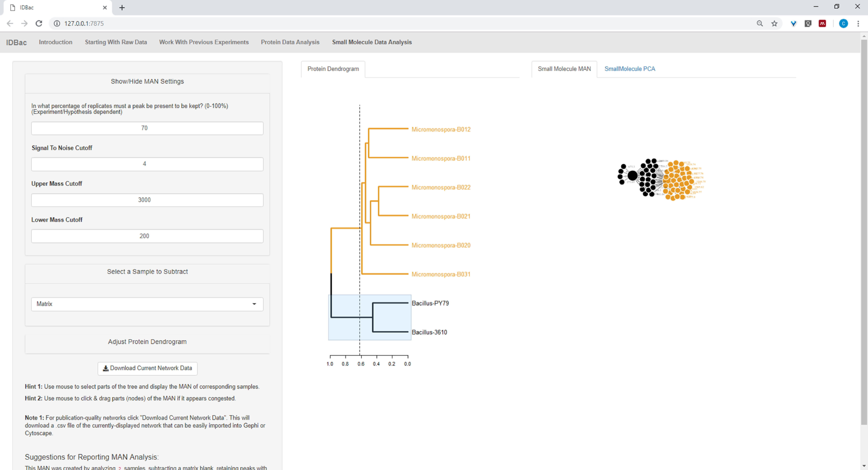The width and height of the screenshot is (868, 470).
Task: Collapse the Show/Hide MAN Settings panel
Action: point(147,82)
